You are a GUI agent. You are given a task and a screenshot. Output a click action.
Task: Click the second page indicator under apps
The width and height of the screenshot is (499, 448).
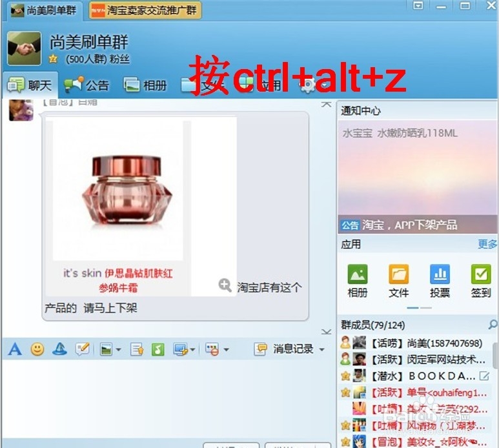[426, 308]
